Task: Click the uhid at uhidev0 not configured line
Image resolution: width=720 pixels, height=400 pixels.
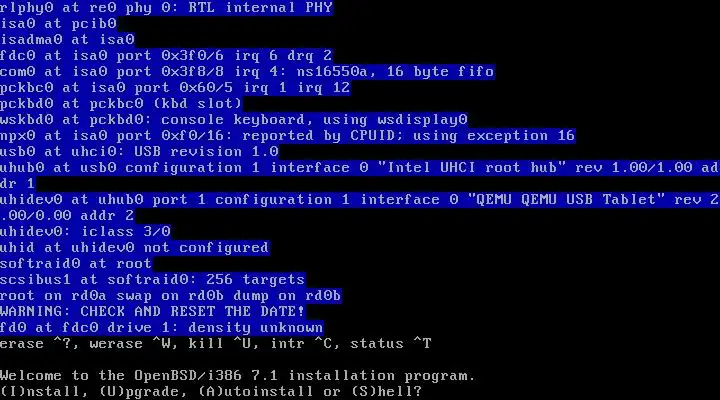Action: click(x=135, y=248)
